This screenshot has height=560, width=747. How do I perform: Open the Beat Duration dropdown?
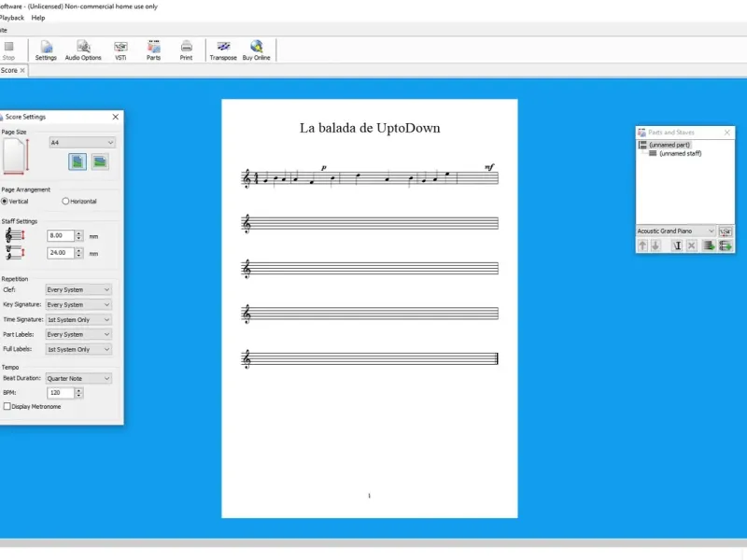click(x=78, y=379)
